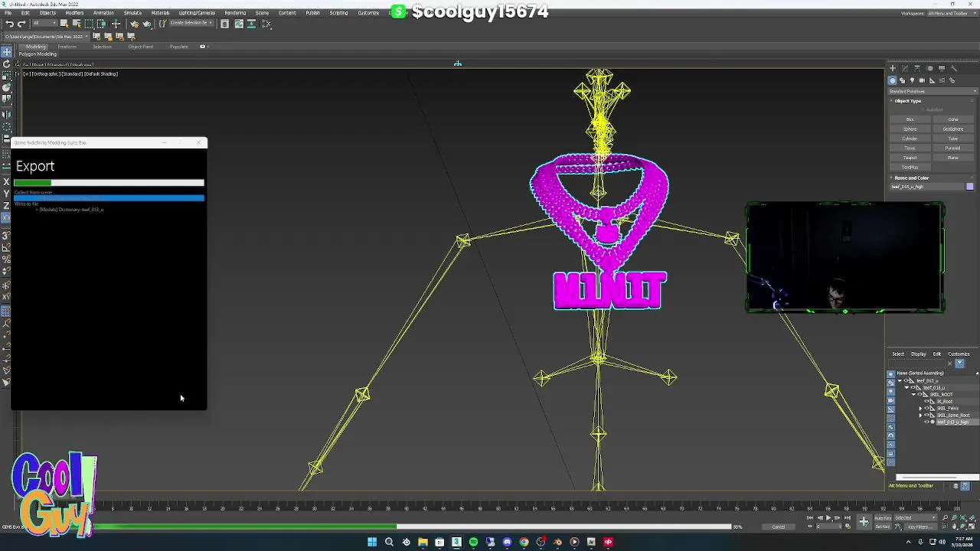Select the Space Warps category icon

(x=942, y=80)
